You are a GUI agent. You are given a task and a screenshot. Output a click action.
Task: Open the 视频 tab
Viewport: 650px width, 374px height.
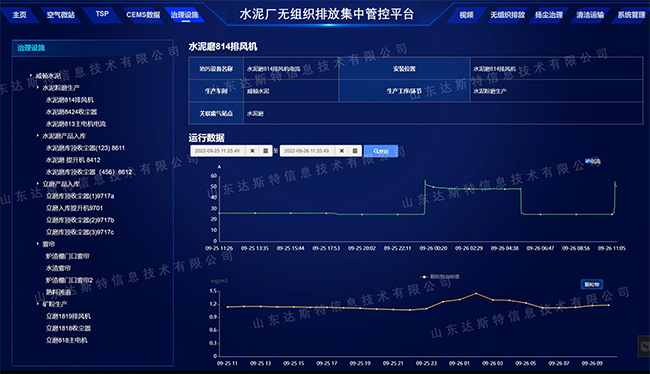pos(466,15)
